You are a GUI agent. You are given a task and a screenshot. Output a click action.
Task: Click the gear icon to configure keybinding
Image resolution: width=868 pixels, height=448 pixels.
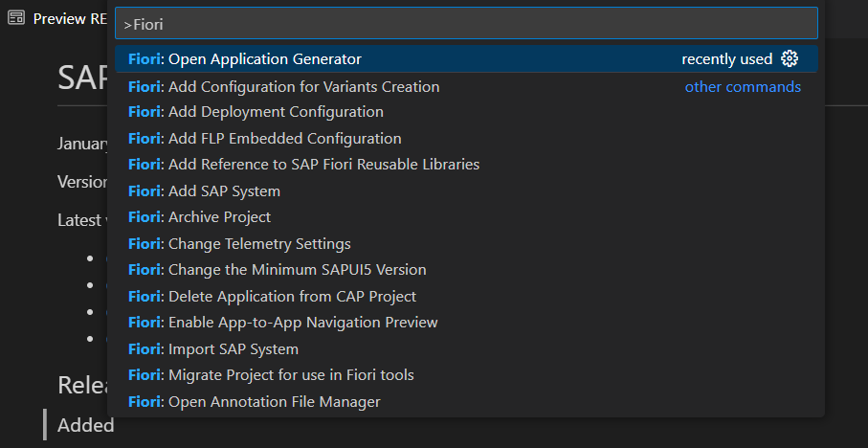click(790, 58)
